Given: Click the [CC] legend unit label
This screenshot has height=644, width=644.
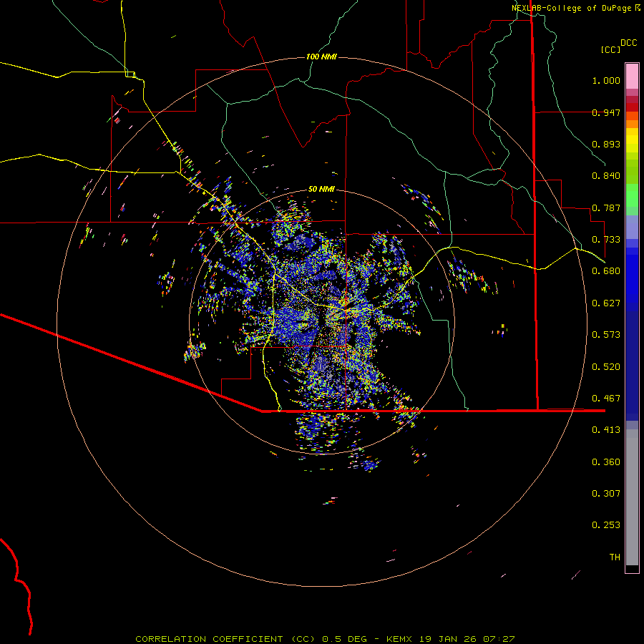Looking at the screenshot, I should [x=610, y=49].
